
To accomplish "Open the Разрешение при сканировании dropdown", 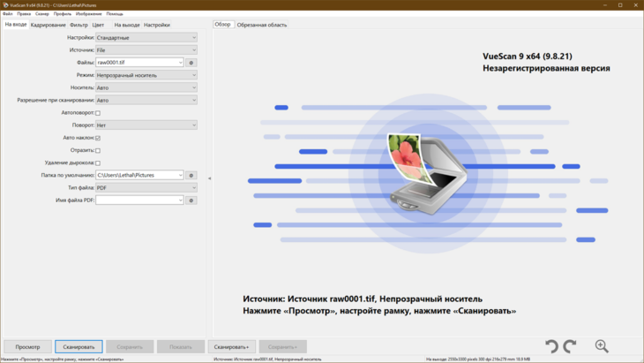I will point(146,101).
